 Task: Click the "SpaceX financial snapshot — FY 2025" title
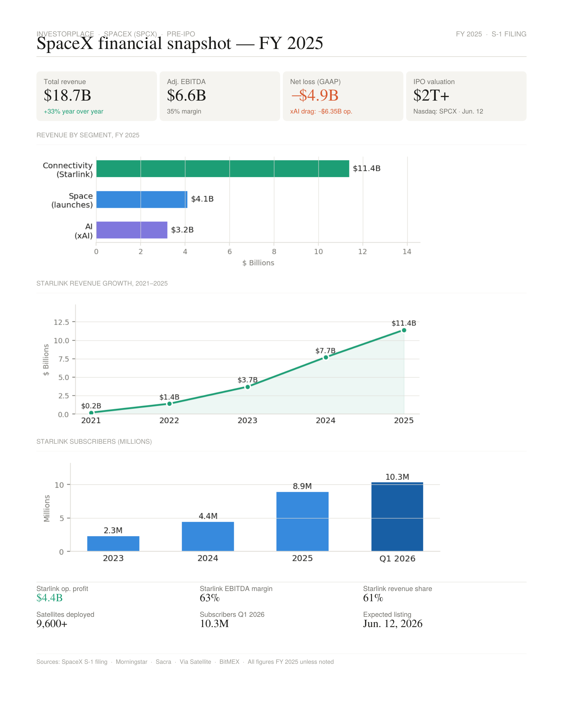click(180, 43)
